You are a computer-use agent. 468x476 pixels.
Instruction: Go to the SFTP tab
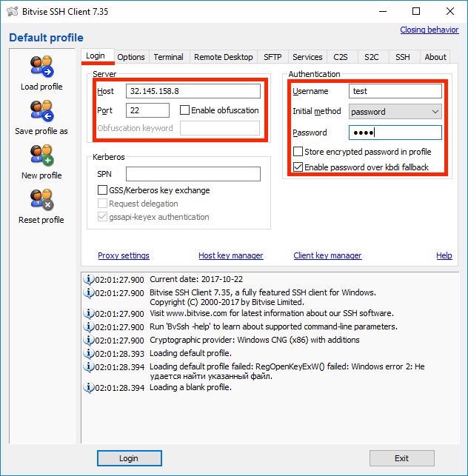click(273, 57)
